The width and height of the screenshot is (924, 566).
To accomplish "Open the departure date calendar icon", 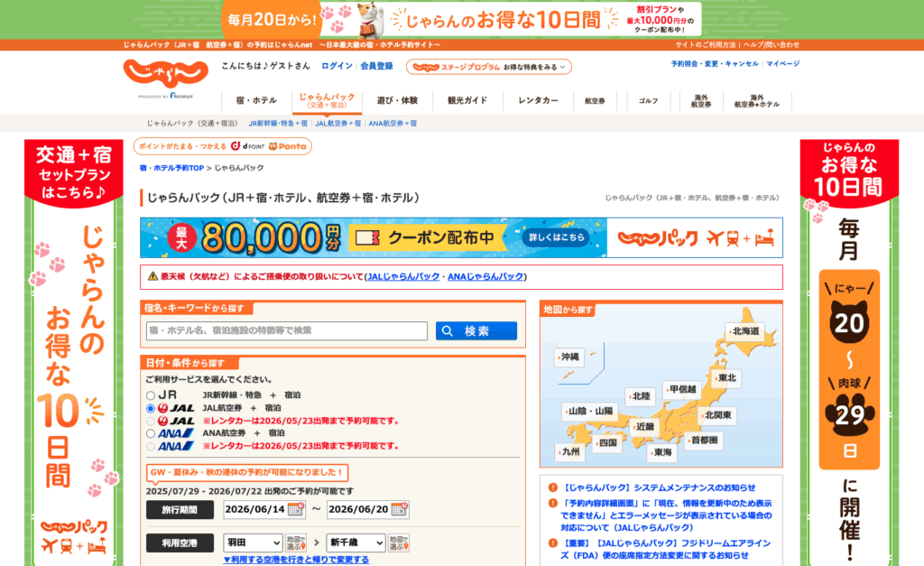I will pos(296,509).
